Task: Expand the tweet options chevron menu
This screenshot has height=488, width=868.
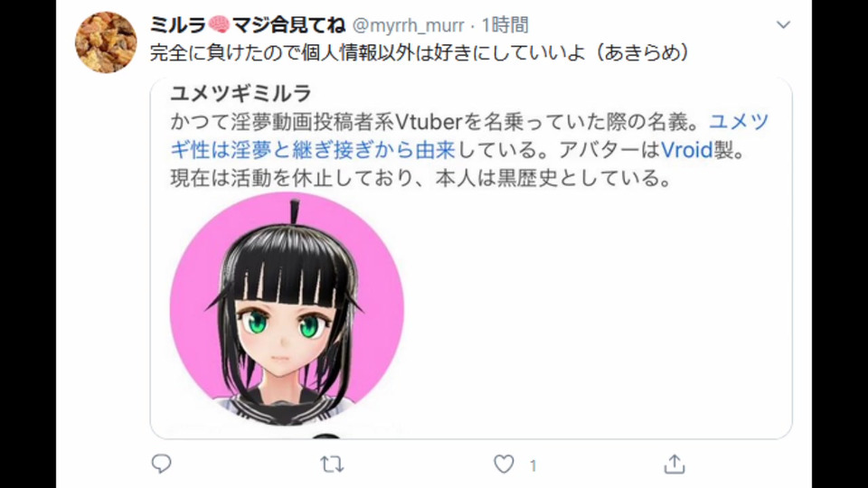Action: 783,25
